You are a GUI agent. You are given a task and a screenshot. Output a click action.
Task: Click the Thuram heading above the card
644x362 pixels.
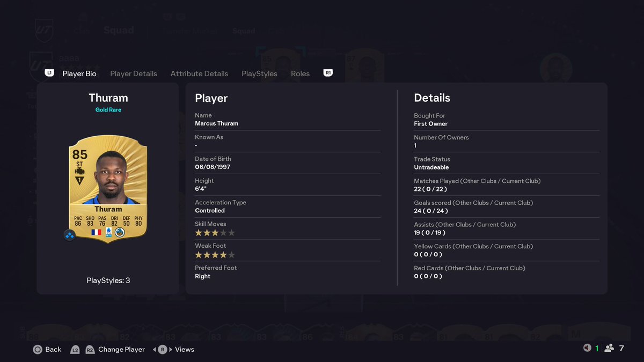tap(108, 98)
